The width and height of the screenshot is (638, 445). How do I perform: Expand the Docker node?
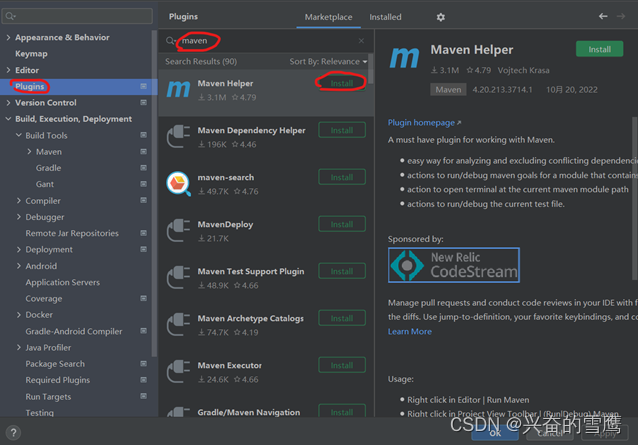[x=19, y=315]
